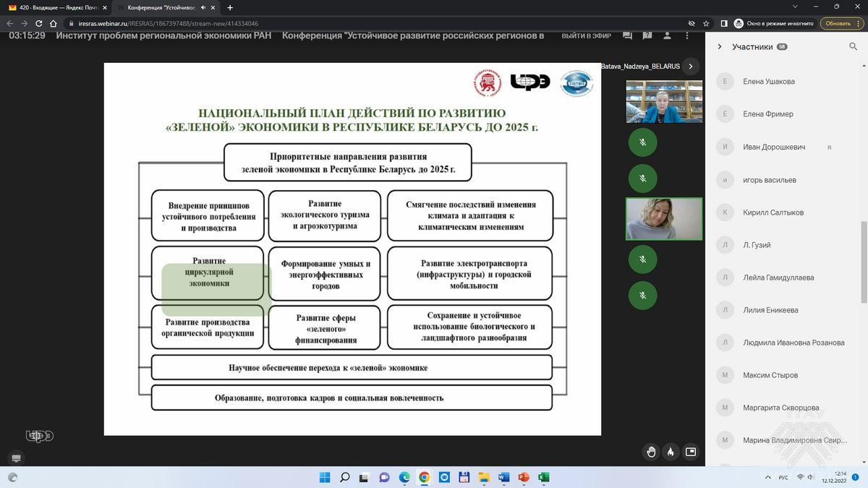Raise hand using the hand icon
Screen dimensions: 868x488
pos(651,452)
